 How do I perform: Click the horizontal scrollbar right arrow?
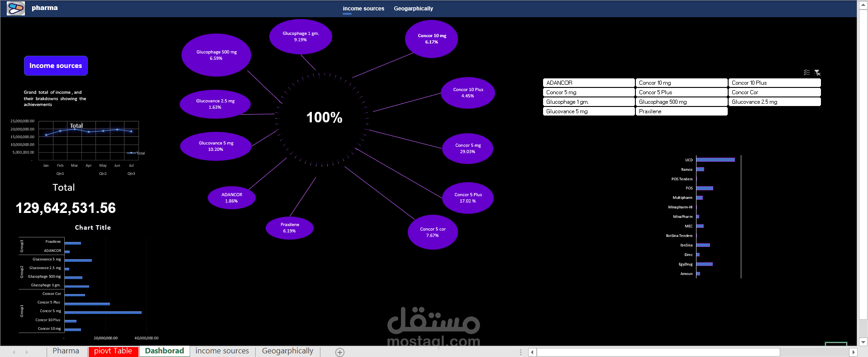pyautogui.click(x=854, y=352)
